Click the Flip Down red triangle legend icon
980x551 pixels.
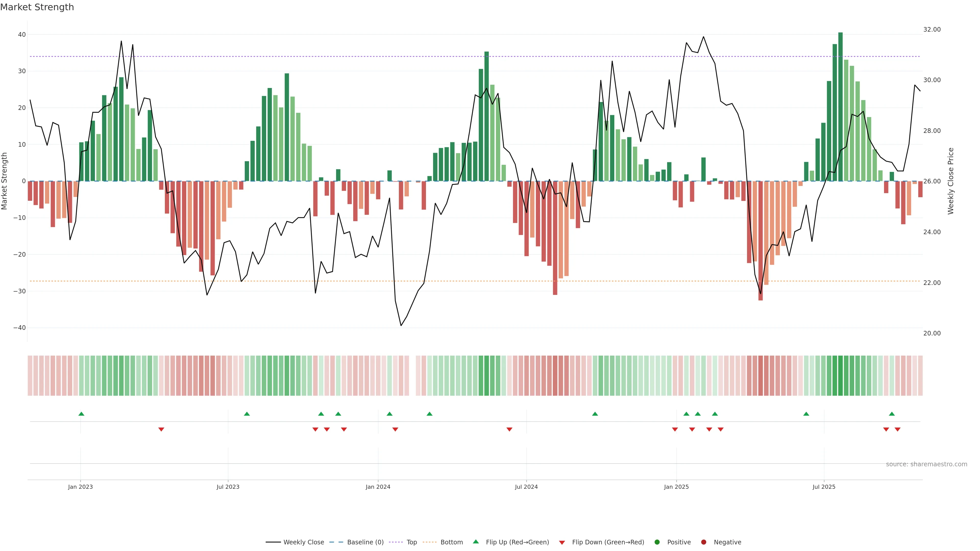click(x=562, y=542)
